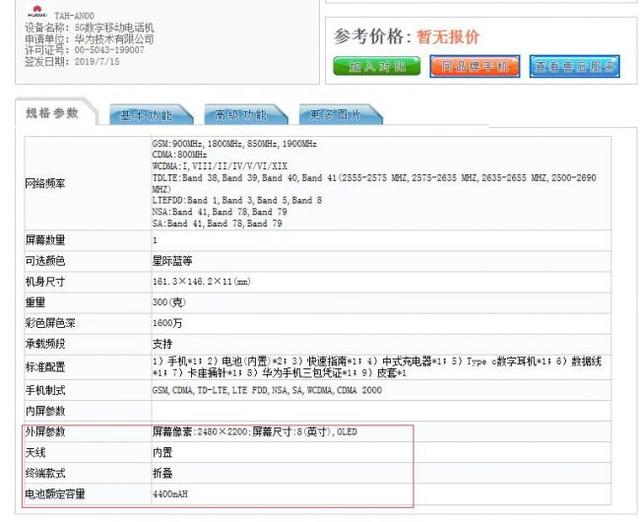Viewport: 640px width, 522px height.
Task: Select the 申请单位 华为技术有限公司 line
Action: pyautogui.click(x=89, y=39)
